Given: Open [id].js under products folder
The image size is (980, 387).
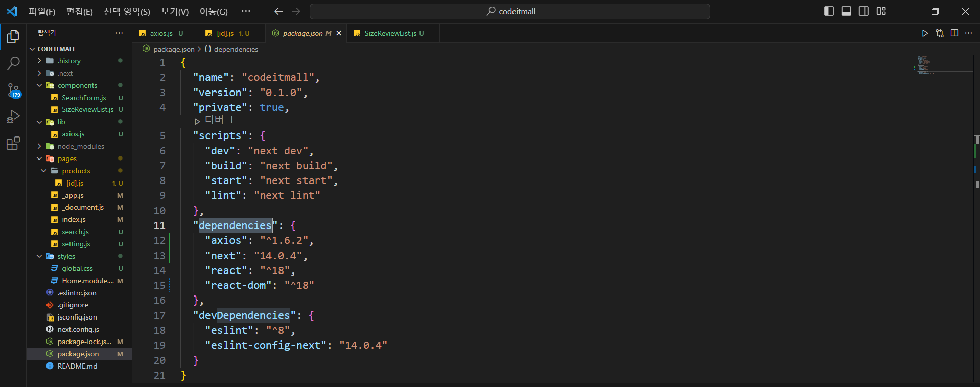Looking at the screenshot, I should 79,183.
